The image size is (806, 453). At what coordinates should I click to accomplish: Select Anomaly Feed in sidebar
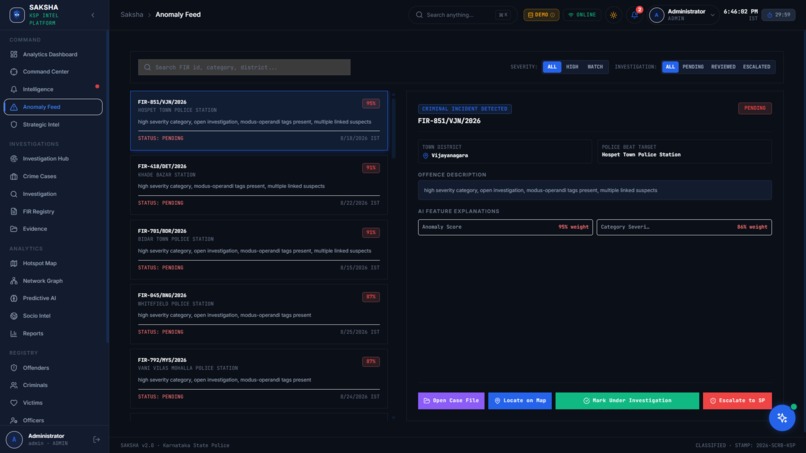[53, 107]
